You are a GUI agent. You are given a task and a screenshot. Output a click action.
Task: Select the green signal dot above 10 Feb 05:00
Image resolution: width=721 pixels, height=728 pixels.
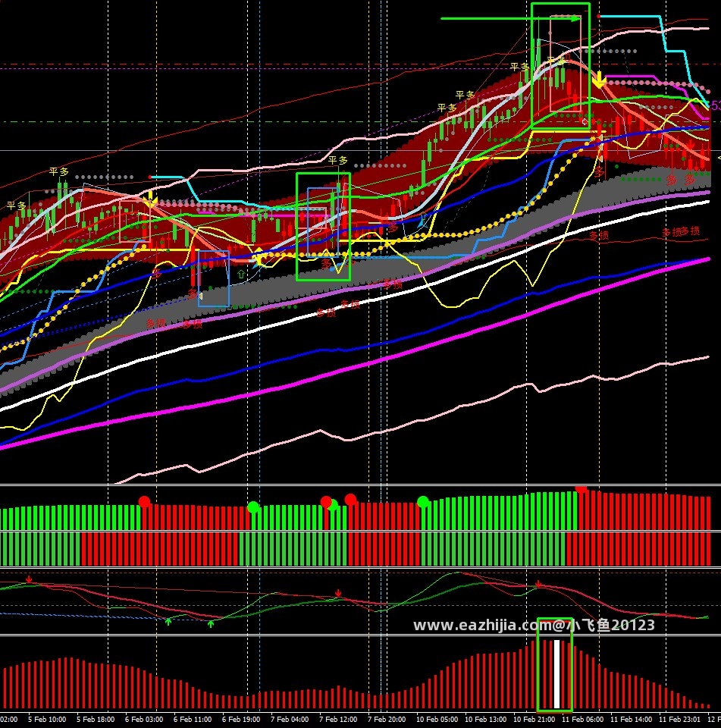click(423, 502)
